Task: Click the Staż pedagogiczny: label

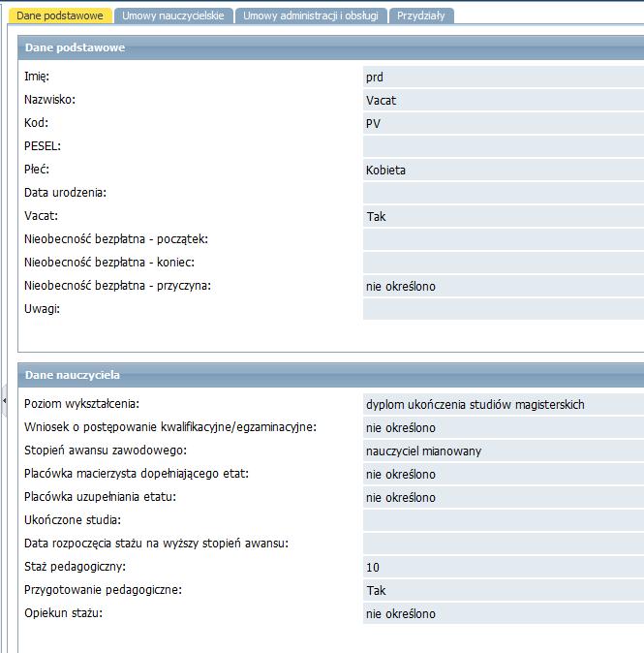Action: pyautogui.click(x=75, y=567)
